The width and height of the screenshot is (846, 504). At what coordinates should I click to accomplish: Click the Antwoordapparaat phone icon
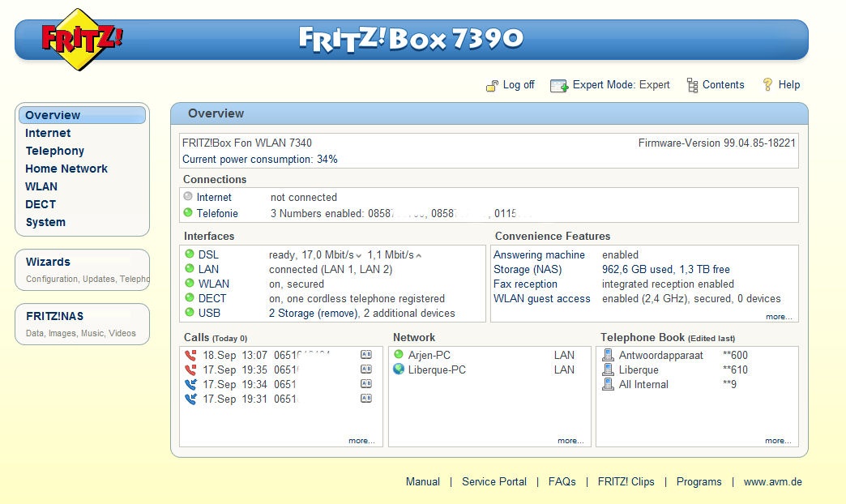point(608,355)
